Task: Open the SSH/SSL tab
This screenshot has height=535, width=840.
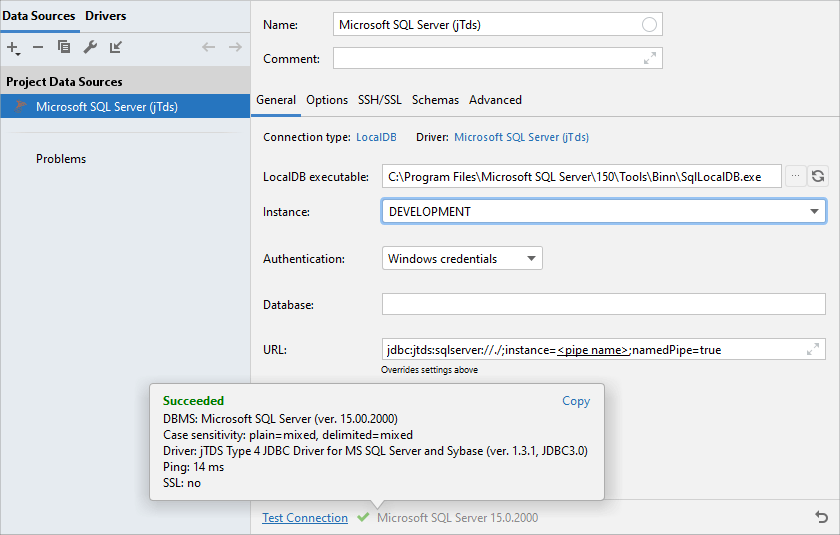Action: coord(380,100)
